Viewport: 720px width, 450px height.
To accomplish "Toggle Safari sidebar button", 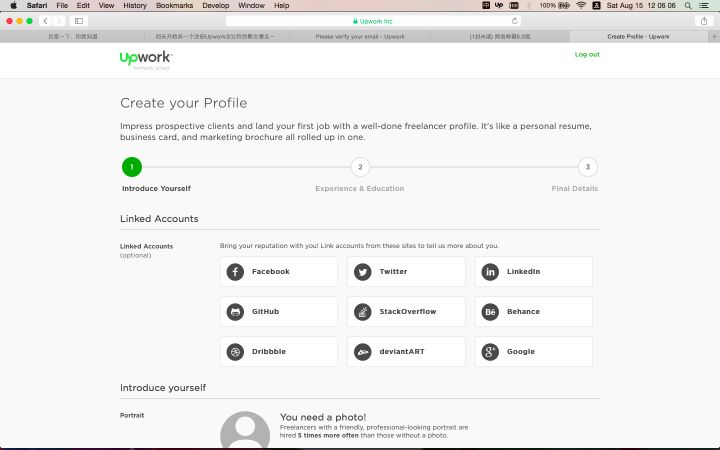I will pyautogui.click(x=79, y=21).
